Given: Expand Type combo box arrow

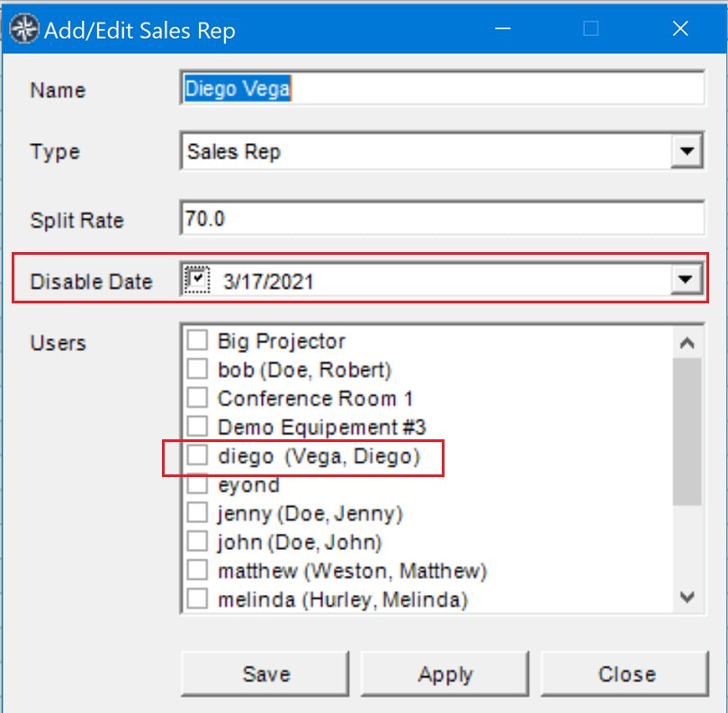Looking at the screenshot, I should click(687, 151).
